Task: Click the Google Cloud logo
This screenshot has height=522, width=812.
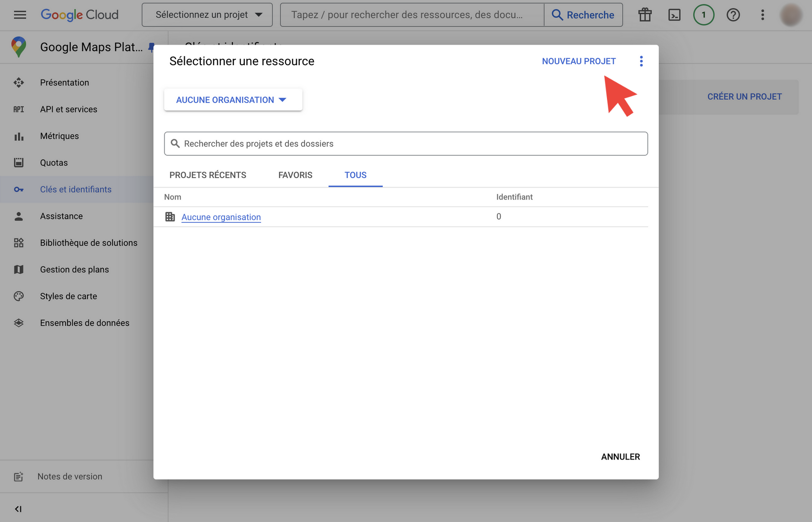Action: tap(79, 15)
